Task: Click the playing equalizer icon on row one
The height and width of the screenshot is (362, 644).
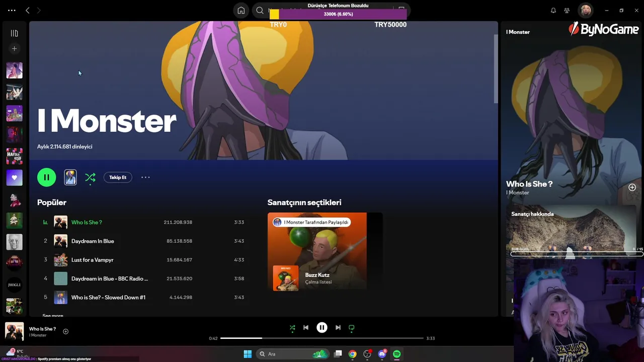Action: [x=45, y=222]
